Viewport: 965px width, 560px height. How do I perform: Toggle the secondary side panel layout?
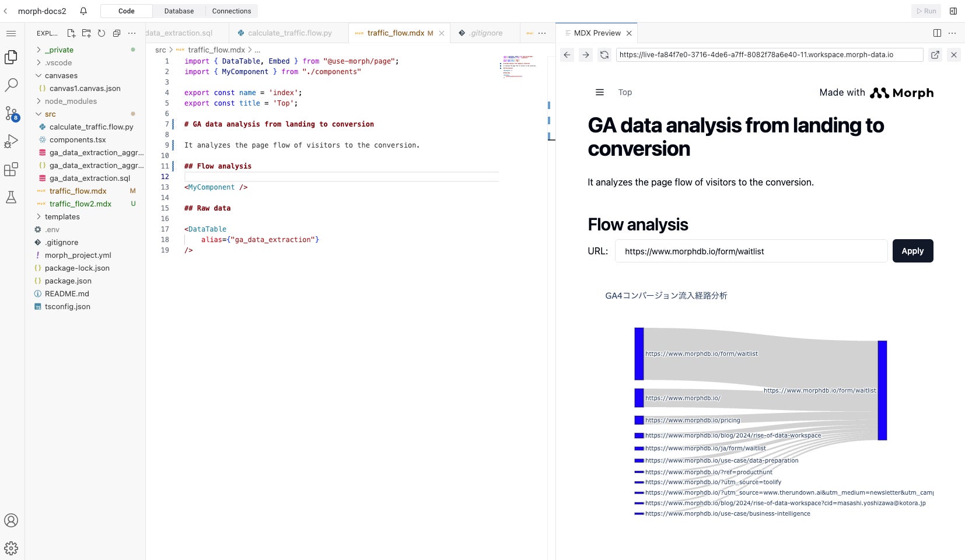tap(953, 11)
